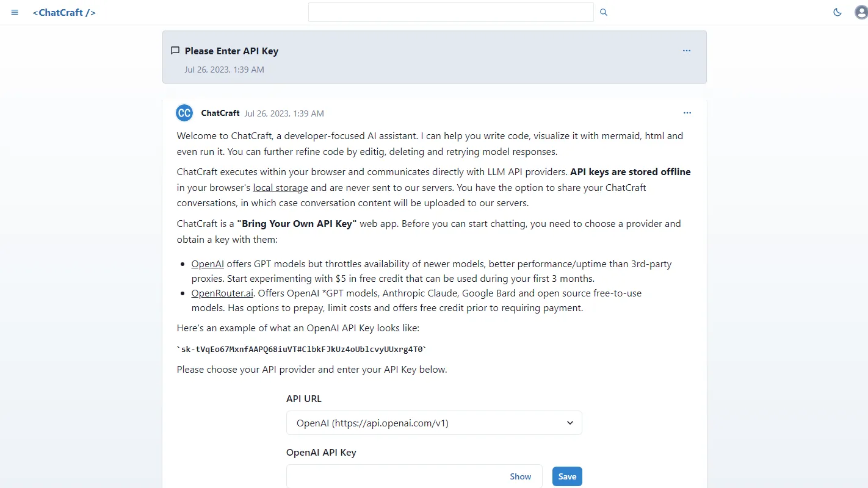Viewport: 868px width, 488px height.
Task: Open the message options ellipsis menu
Action: pyautogui.click(x=687, y=113)
